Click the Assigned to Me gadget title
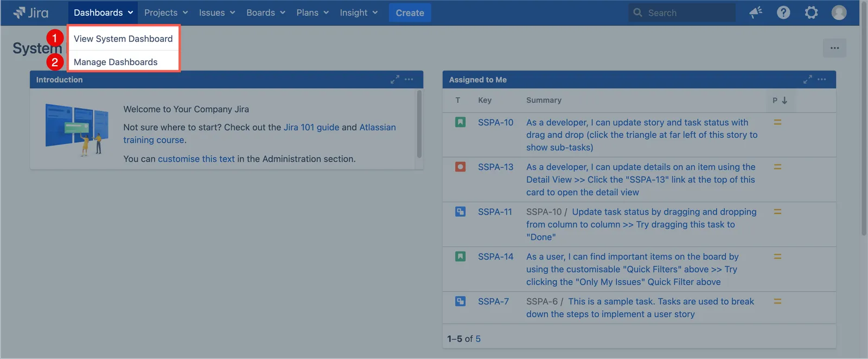The image size is (868, 359). (x=478, y=79)
